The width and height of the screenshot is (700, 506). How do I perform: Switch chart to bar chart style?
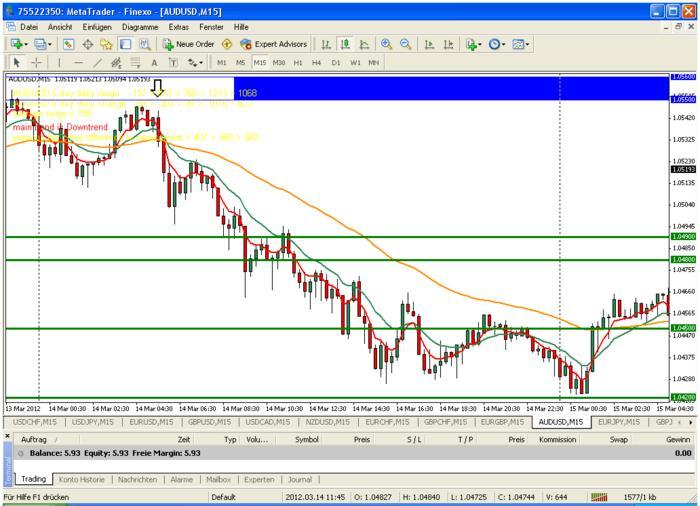click(326, 44)
